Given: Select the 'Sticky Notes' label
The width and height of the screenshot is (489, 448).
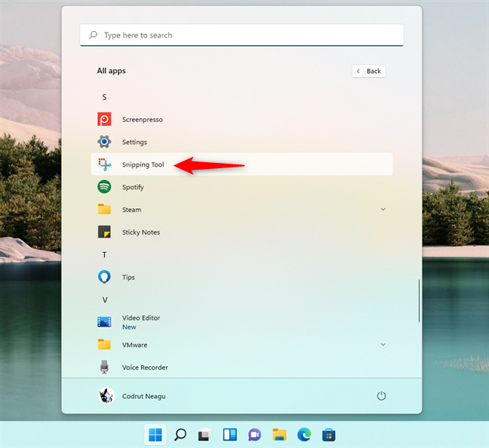Looking at the screenshot, I should [x=141, y=232].
